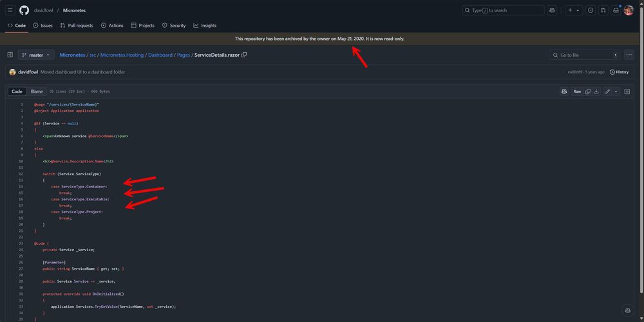This screenshot has width=644, height=322.
Task: Click 'switch (Service.ServiceType)' code line
Action: pos(71,174)
